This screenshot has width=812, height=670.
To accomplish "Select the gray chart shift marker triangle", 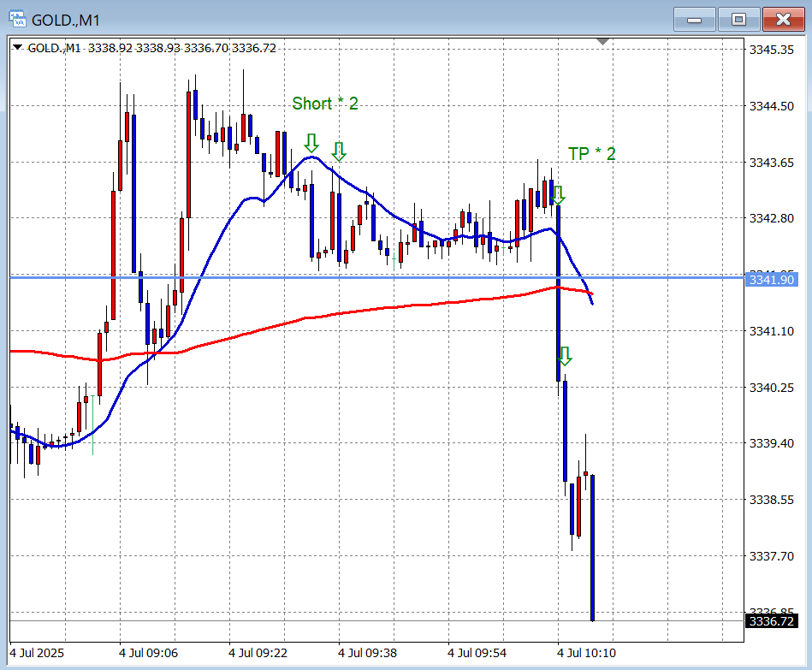I will pyautogui.click(x=602, y=41).
